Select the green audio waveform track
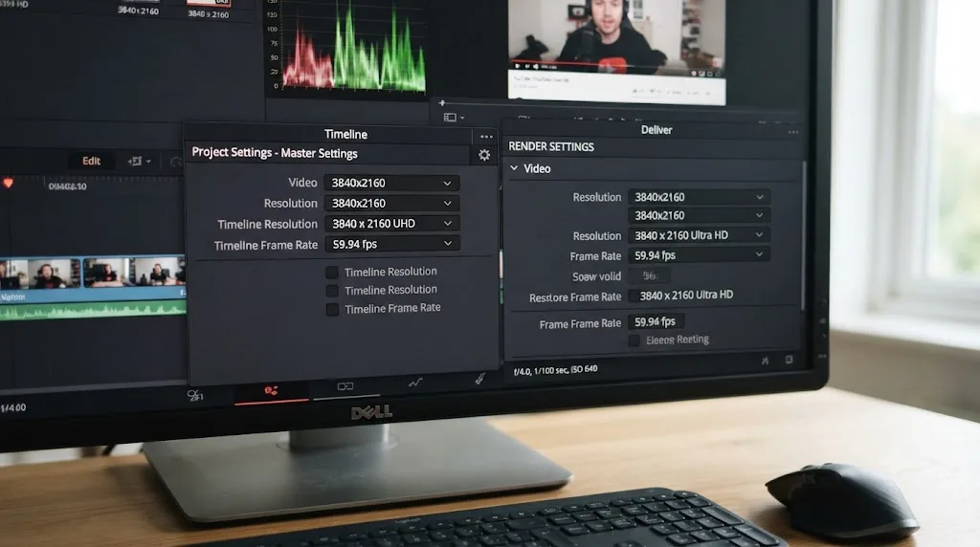The width and height of the screenshot is (980, 547). pyautogui.click(x=93, y=311)
